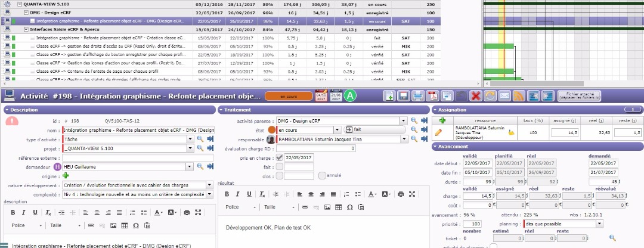
Task: Send activity by email using the envelope icon
Action: [x=504, y=96]
